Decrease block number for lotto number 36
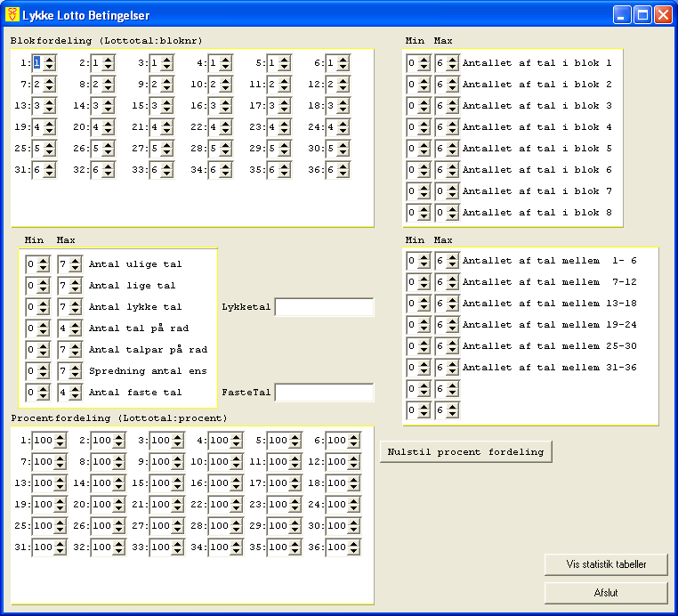This screenshot has height=616, width=678. tap(343, 174)
